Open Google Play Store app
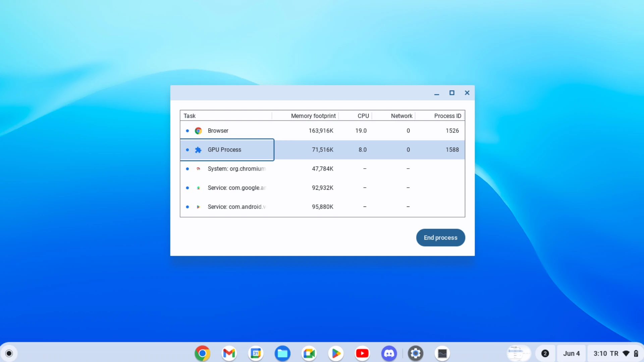This screenshot has width=644, height=362. (335, 353)
